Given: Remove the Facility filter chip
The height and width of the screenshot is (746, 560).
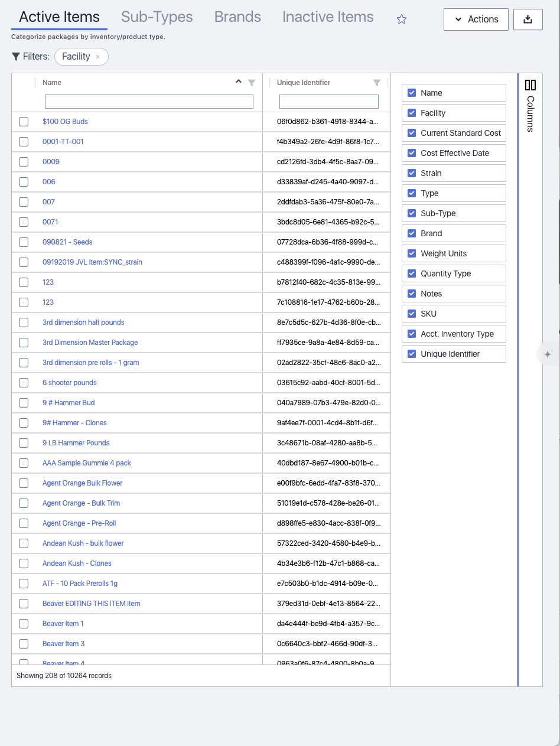Looking at the screenshot, I should click(x=98, y=57).
